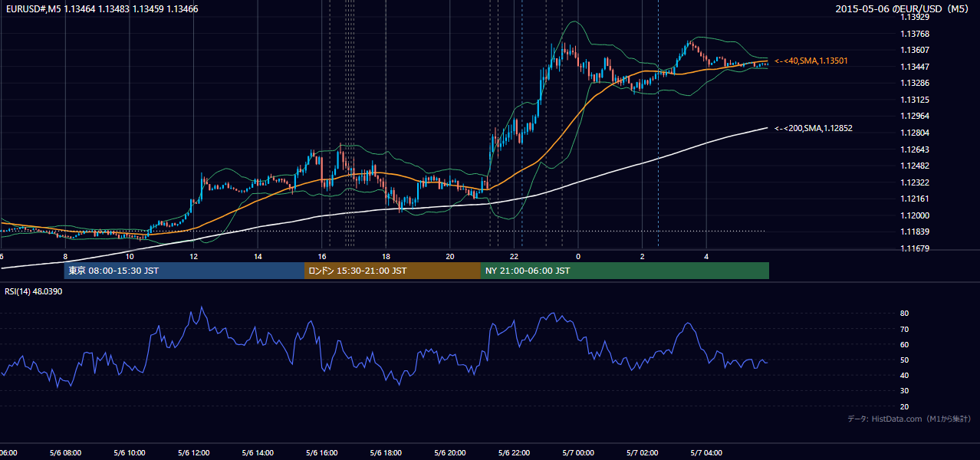Screen dimensions: 980x460
Task: Click RSI level 20 on the scale
Action: pyautogui.click(x=905, y=406)
